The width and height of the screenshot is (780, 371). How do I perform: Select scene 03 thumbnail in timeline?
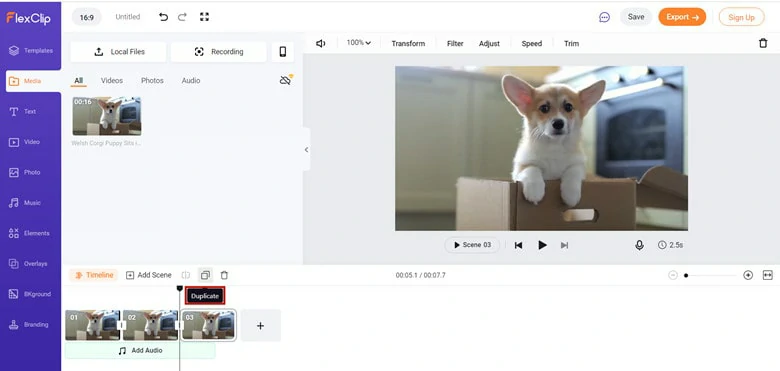pyautogui.click(x=208, y=325)
